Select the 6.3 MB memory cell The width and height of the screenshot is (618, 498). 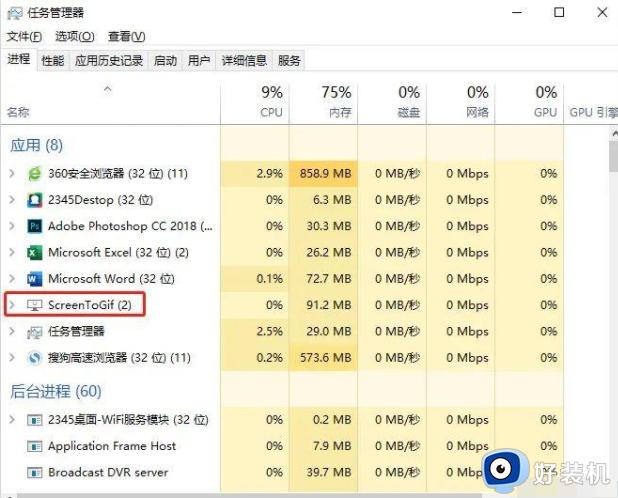324,200
